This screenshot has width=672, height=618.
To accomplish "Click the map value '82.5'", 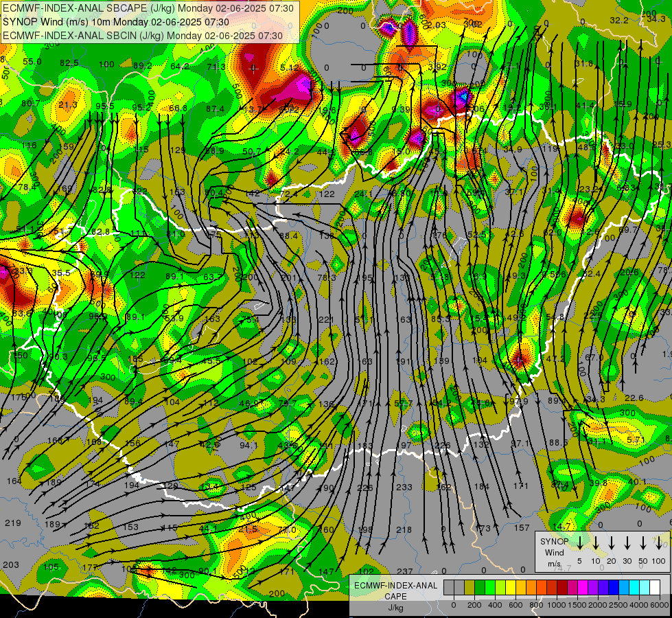I will (69, 63).
